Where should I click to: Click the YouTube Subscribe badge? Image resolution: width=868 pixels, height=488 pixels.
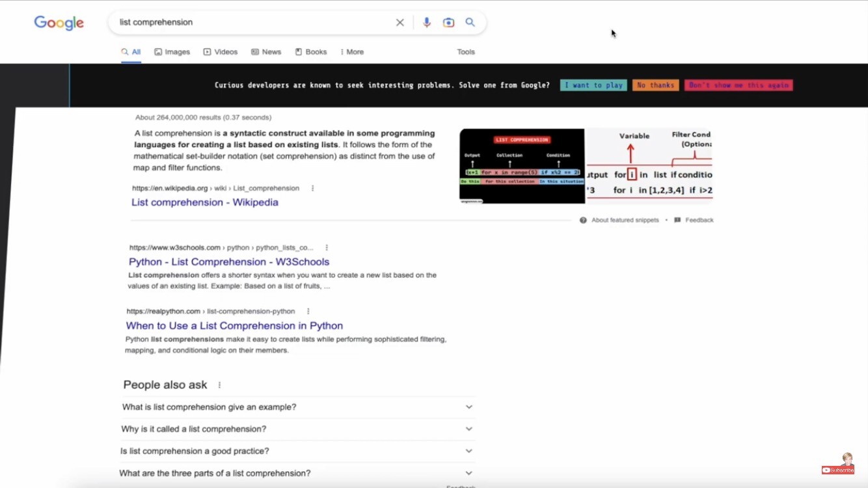pos(838,470)
